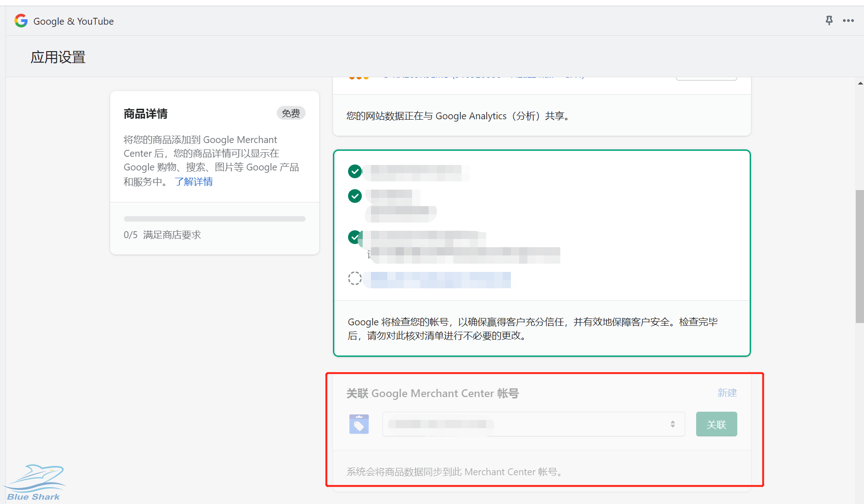
Task: Click the 0/5 requirements progress bar
Action: [215, 219]
